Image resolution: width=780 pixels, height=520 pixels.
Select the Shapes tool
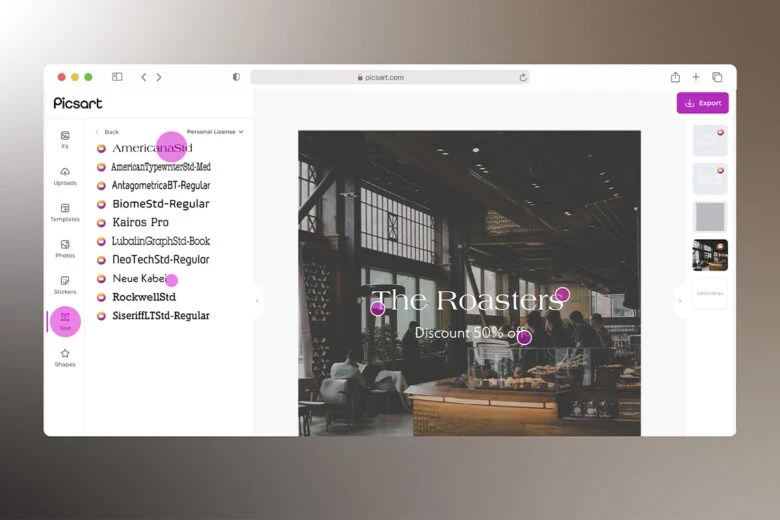[65, 357]
